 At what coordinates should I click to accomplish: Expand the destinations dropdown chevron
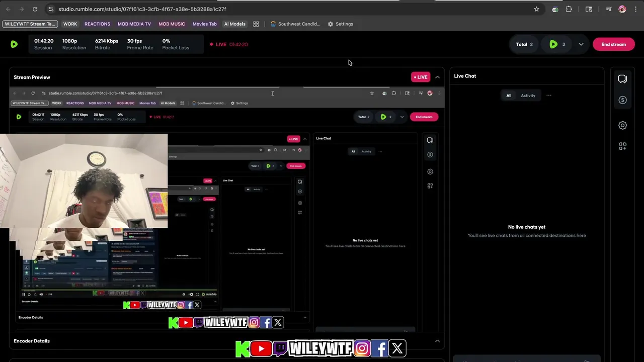581,44
